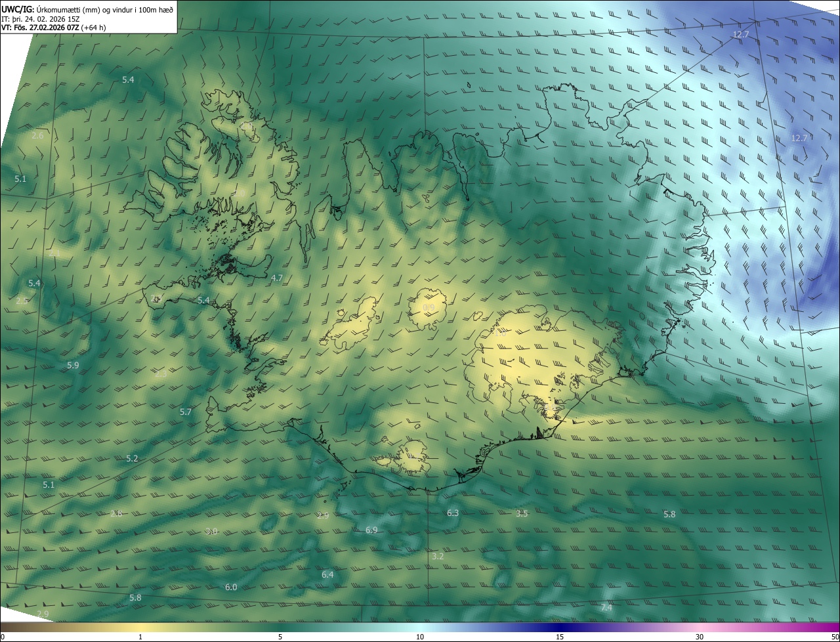Image resolution: width=840 pixels, height=642 pixels.
Task: Click the 5.9 map value
Action: coord(73,365)
